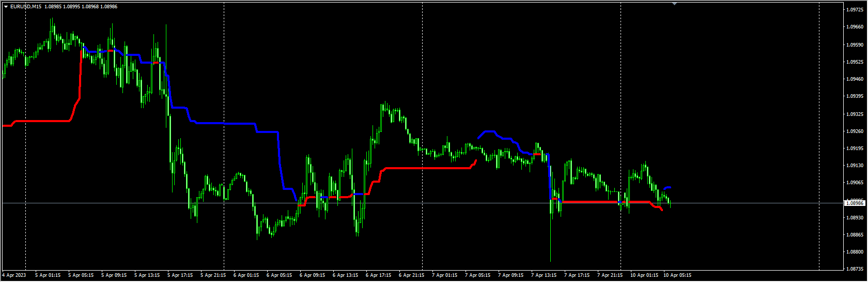Click the 7 Apr 17:15 time label
868x282 pixels.
point(577,275)
